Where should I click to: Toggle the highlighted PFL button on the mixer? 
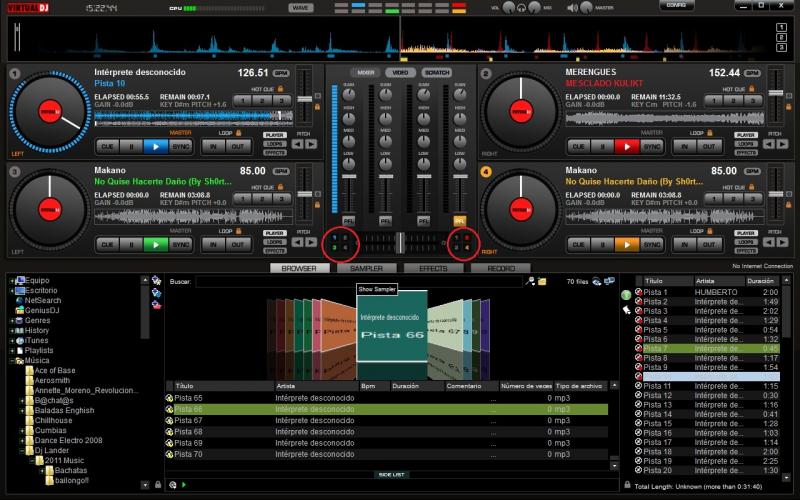pos(460,220)
